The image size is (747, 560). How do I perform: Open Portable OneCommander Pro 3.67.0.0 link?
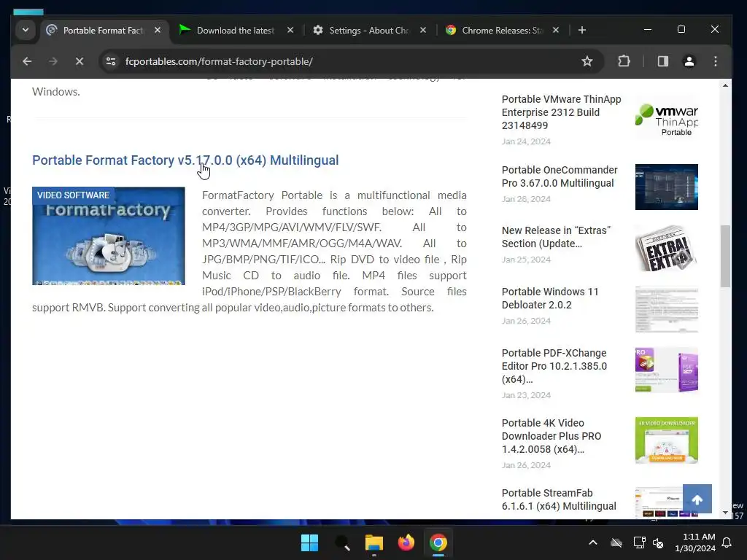tap(560, 176)
